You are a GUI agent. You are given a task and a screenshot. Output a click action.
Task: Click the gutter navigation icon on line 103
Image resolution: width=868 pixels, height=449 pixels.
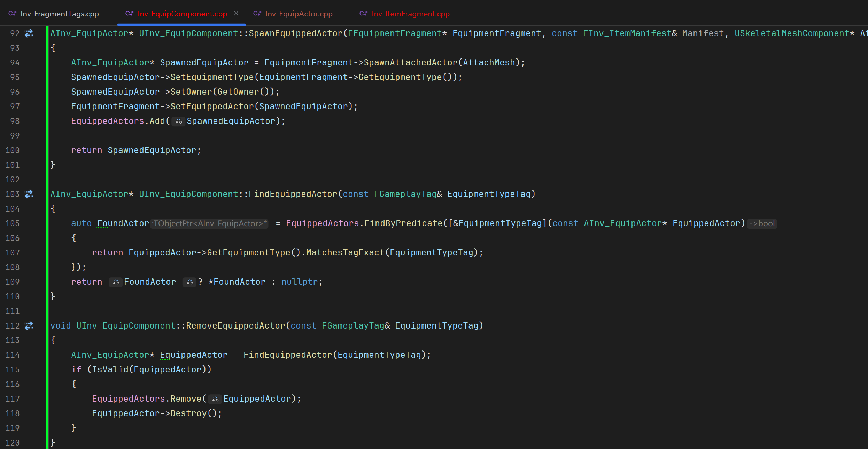(29, 194)
